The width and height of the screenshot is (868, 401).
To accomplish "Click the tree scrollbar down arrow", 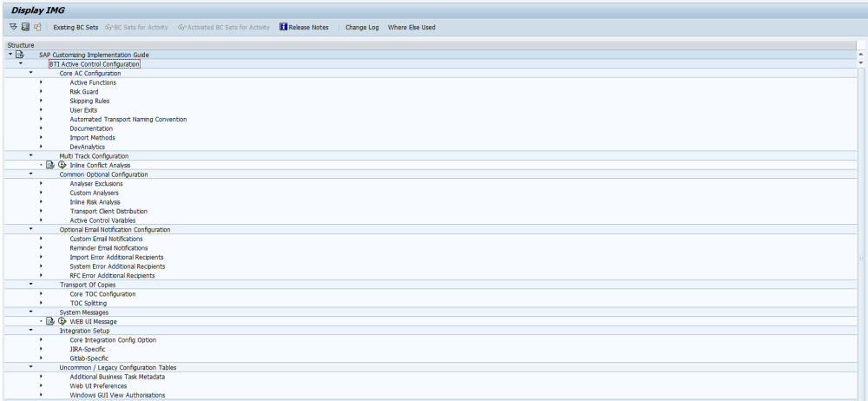I will point(860,63).
